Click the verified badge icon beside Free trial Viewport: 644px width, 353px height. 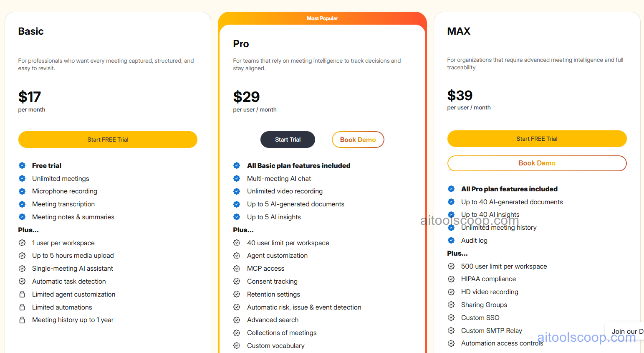[22, 165]
